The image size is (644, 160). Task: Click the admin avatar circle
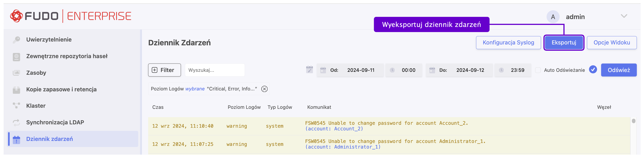[553, 17]
